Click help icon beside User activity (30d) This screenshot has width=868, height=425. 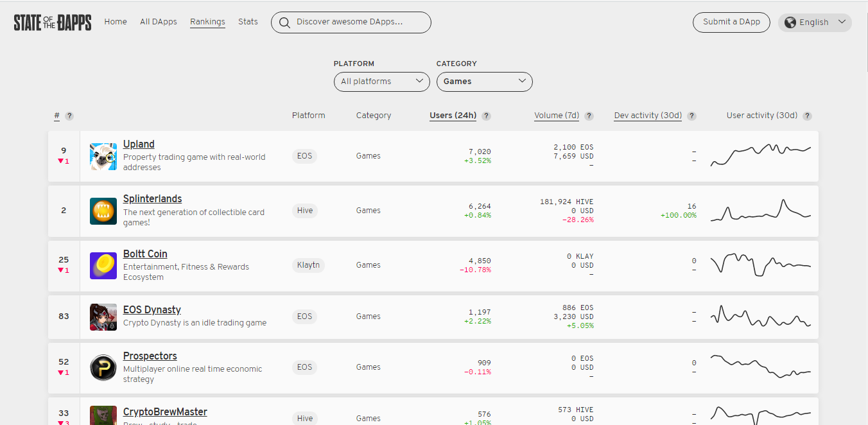coord(808,116)
